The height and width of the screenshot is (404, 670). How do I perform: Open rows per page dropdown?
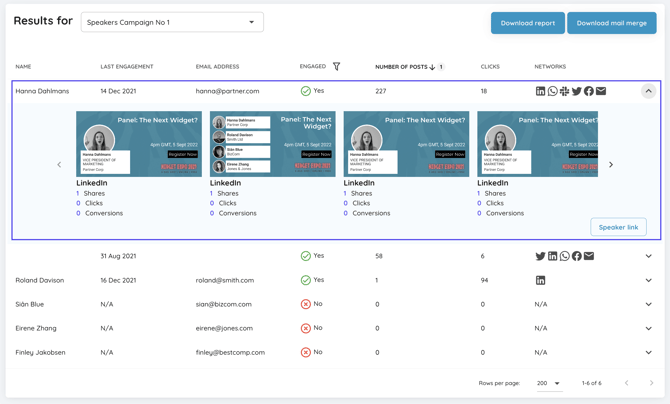coord(548,383)
